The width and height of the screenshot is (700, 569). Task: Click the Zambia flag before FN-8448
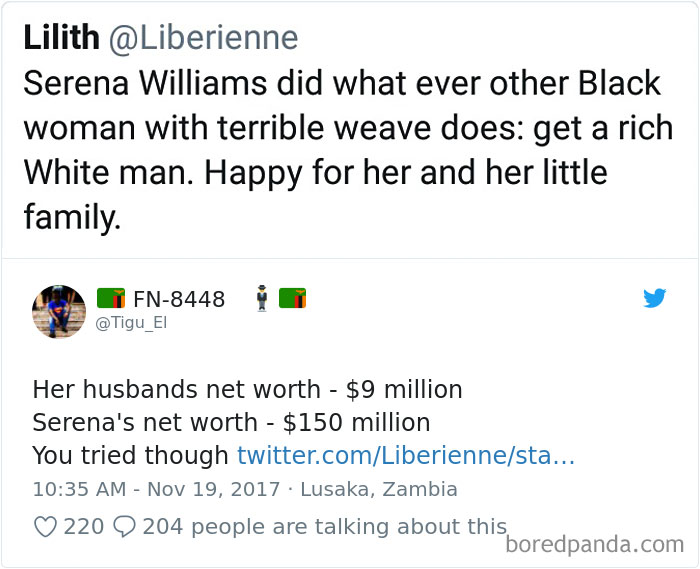tap(110, 298)
